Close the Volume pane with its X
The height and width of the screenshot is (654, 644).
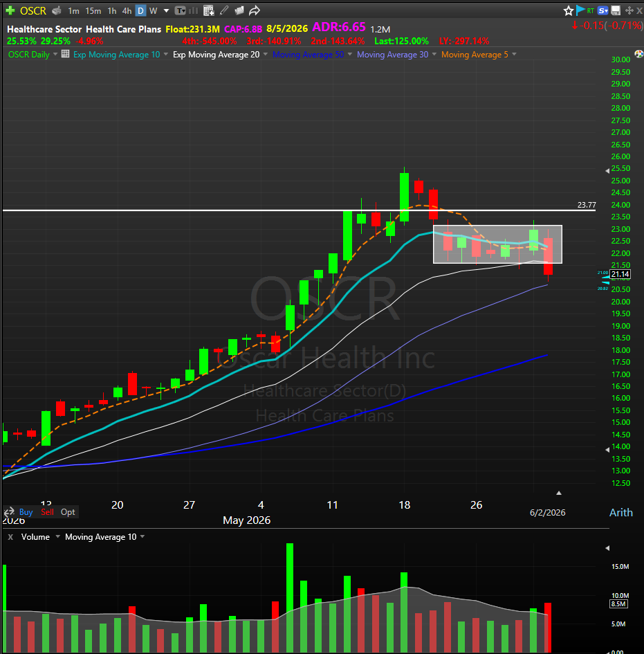pos(10,537)
